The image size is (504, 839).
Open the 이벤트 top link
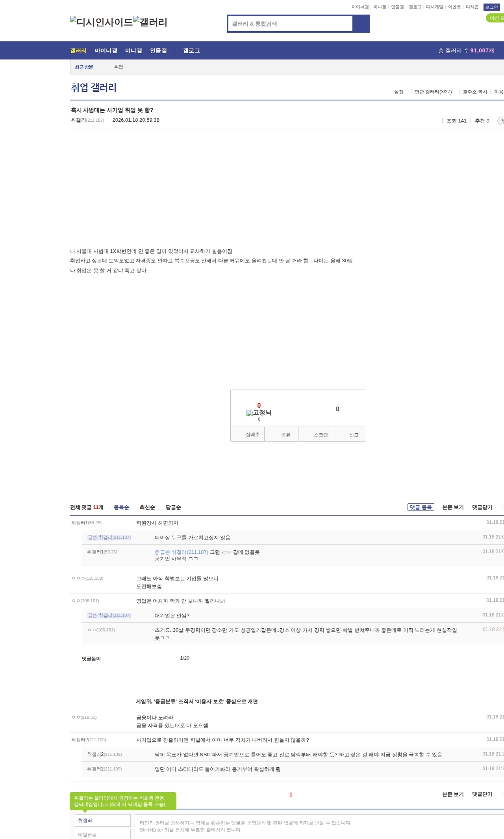454,7
